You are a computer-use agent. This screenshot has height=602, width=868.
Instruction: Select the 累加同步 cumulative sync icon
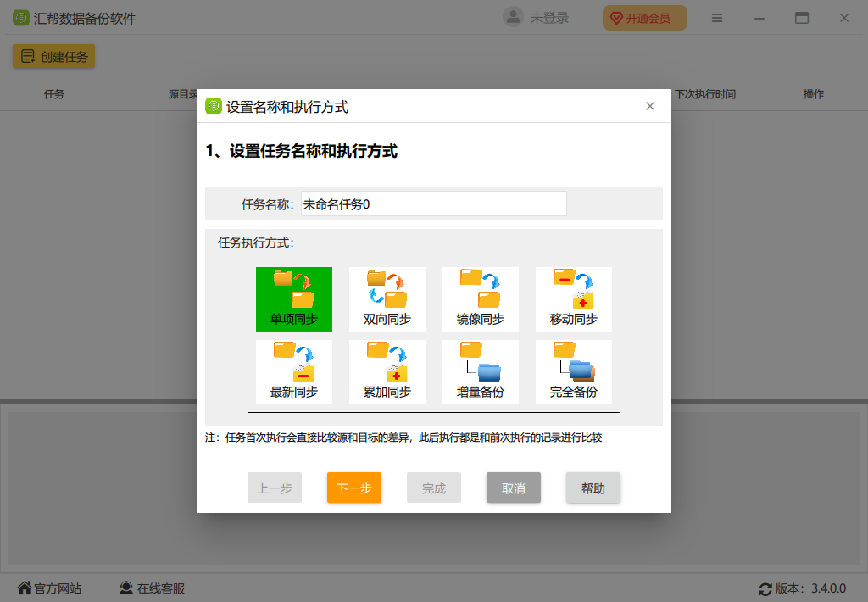coord(387,371)
